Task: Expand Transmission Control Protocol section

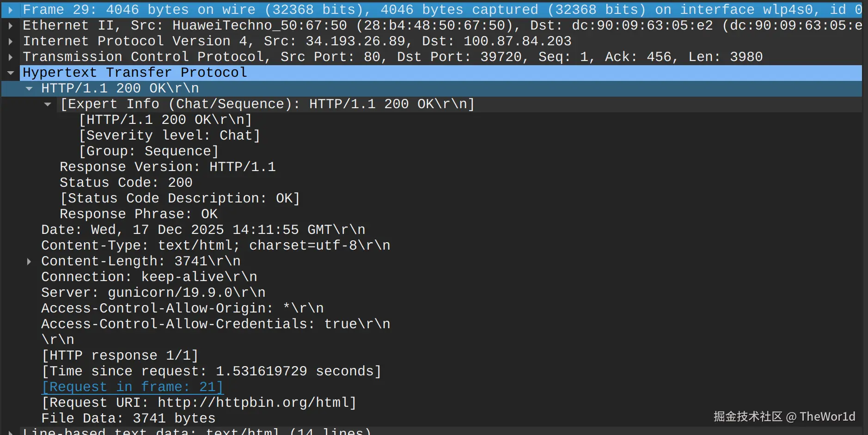Action: click(11, 57)
